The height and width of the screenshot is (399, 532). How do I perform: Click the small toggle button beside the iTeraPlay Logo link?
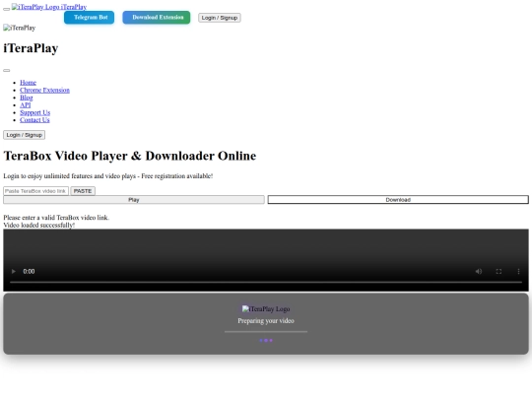7,9
